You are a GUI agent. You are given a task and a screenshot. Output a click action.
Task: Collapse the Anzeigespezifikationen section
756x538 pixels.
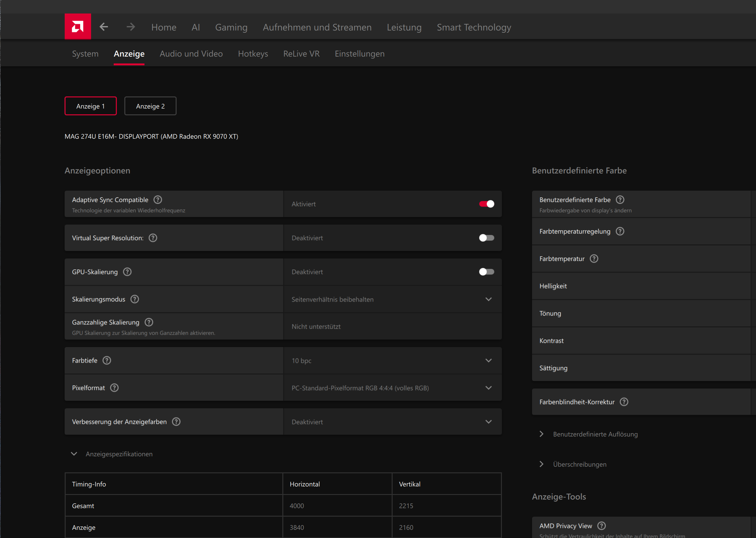[74, 454]
